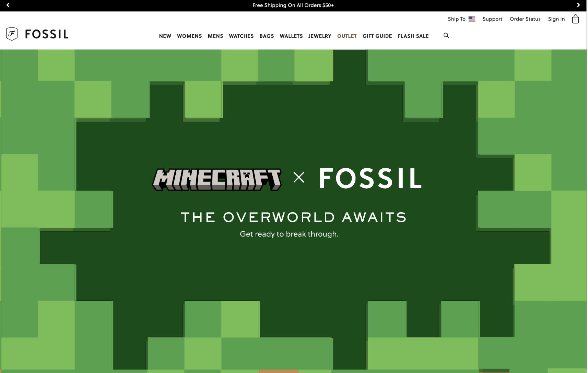Click THE OVERWORLD AWAITS headline
Image resolution: width=588 pixels, height=373 pixels.
pyautogui.click(x=294, y=217)
